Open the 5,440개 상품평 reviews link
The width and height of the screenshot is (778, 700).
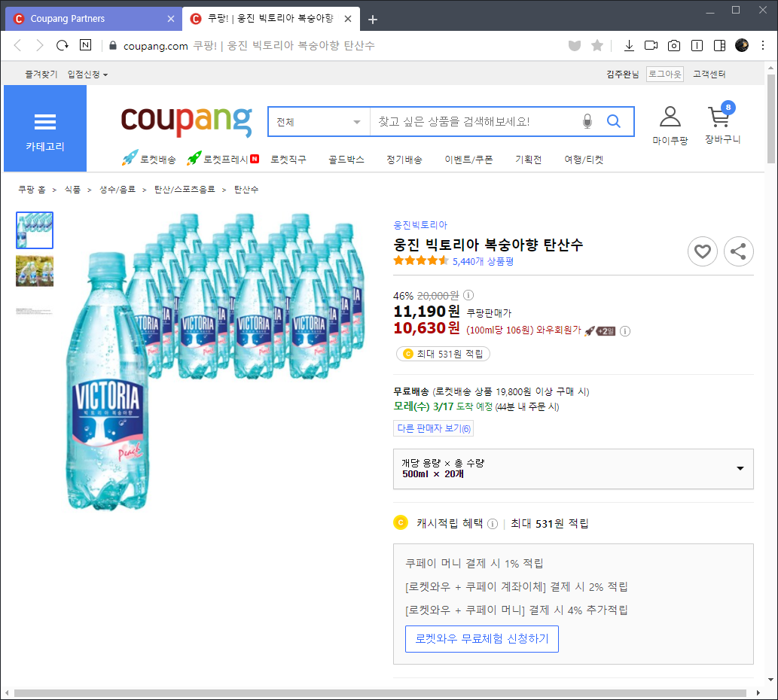click(483, 261)
